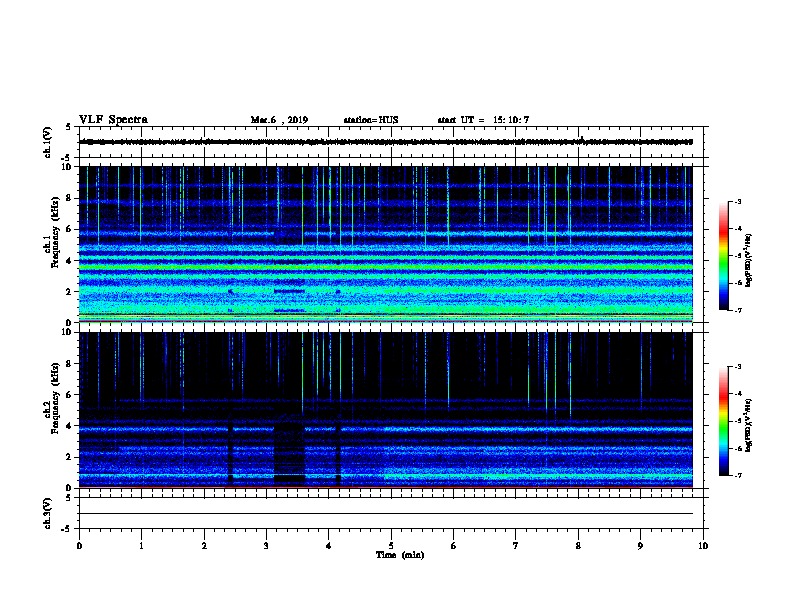Click inside the ch.1 spectrogram panel
The width and height of the screenshot is (792, 612).
pyautogui.click(x=386, y=244)
